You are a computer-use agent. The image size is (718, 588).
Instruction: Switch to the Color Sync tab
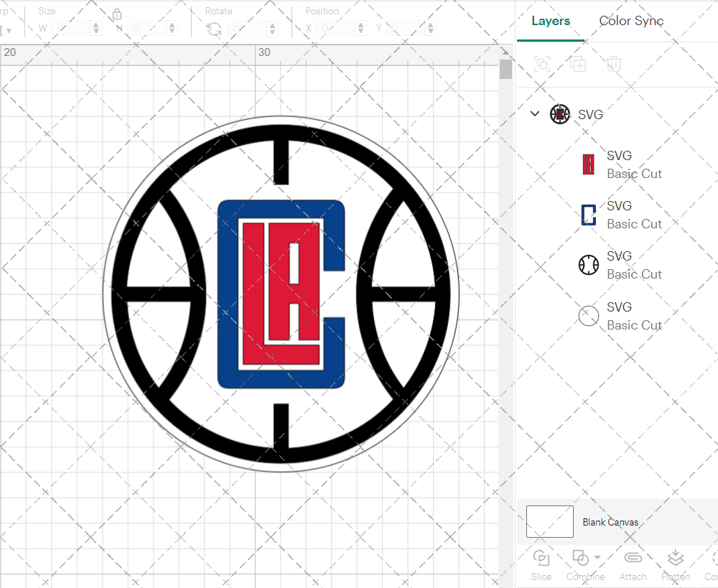[x=631, y=21]
